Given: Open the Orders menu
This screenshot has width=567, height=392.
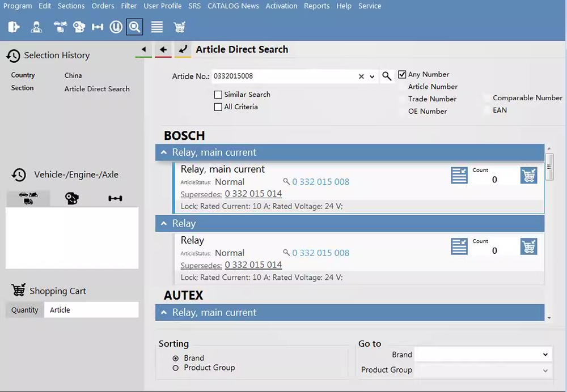Looking at the screenshot, I should coord(103,6).
